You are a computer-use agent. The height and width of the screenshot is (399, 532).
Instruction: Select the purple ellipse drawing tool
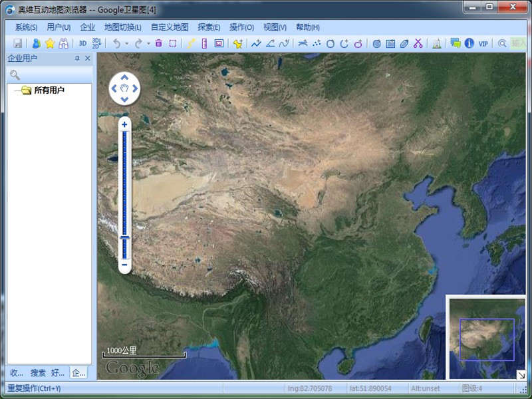pyautogui.click(x=358, y=43)
